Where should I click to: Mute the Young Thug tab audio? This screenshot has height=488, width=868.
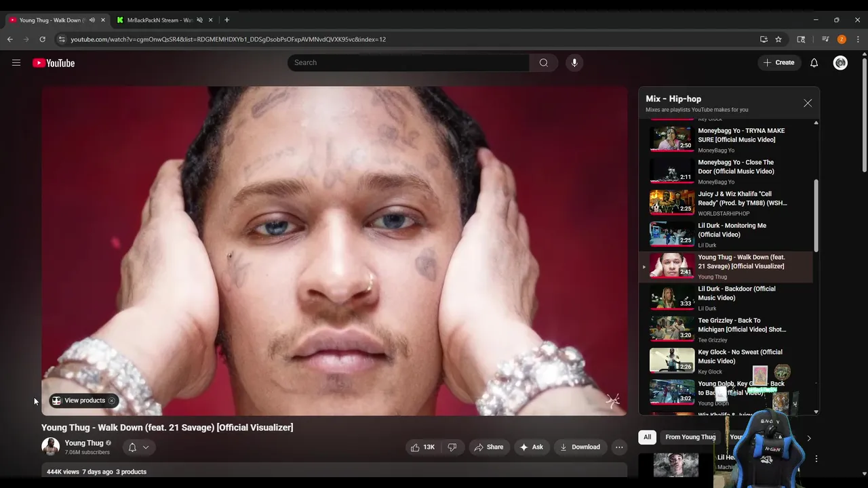click(x=92, y=20)
